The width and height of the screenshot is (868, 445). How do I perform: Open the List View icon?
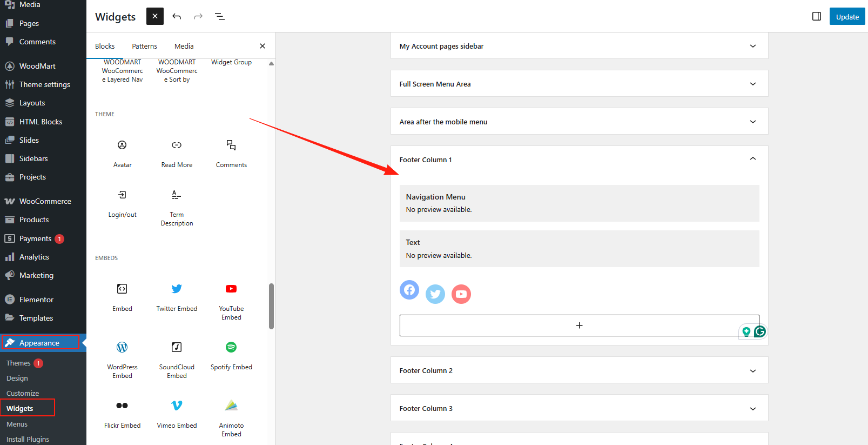tap(220, 16)
